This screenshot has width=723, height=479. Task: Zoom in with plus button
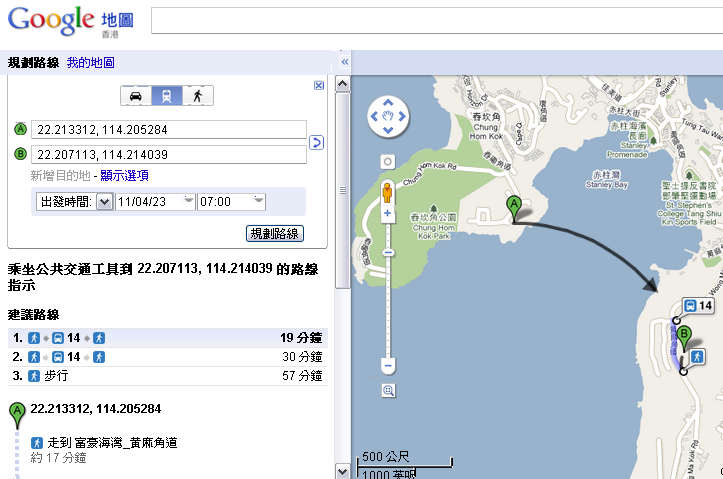click(x=388, y=213)
